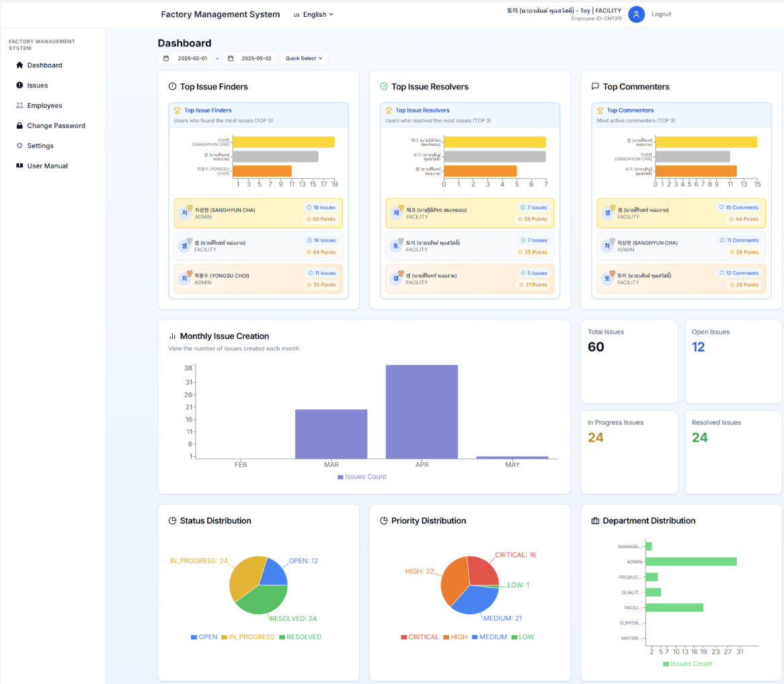This screenshot has height=684, width=784.
Task: Click the green RESOLVED pie slice
Action: pyautogui.click(x=260, y=600)
